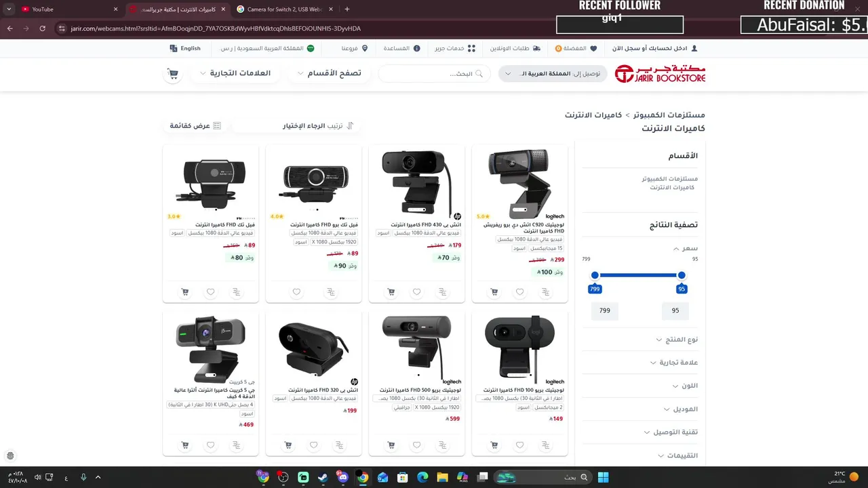Open المفضلة favorites link

point(576,49)
